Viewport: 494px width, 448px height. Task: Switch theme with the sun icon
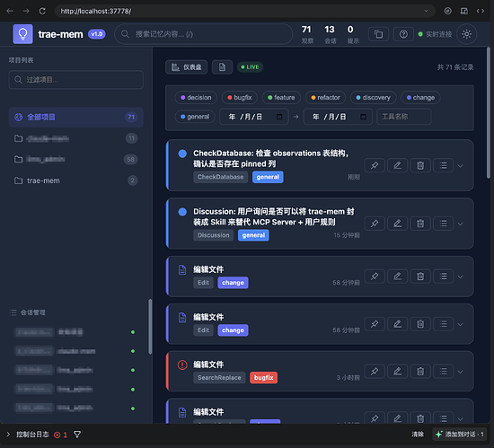466,34
